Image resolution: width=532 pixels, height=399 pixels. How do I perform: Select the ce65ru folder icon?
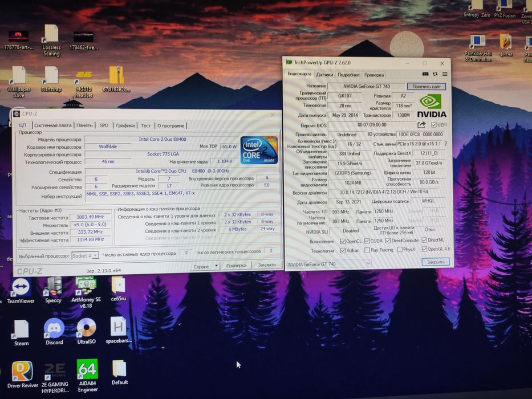pos(119,289)
